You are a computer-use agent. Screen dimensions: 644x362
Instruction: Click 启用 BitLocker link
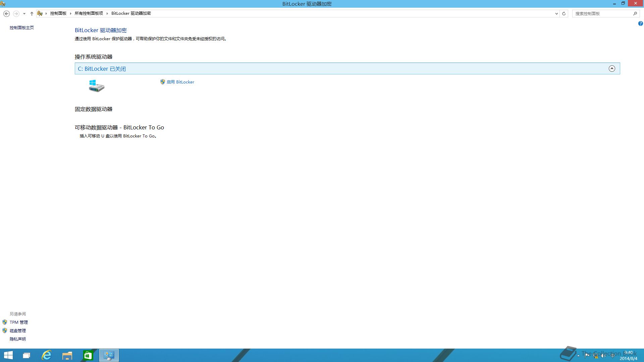click(x=180, y=82)
